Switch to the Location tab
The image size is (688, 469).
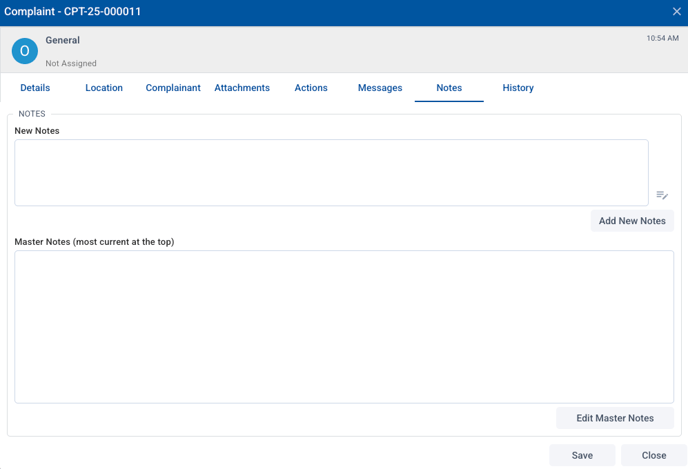point(104,88)
